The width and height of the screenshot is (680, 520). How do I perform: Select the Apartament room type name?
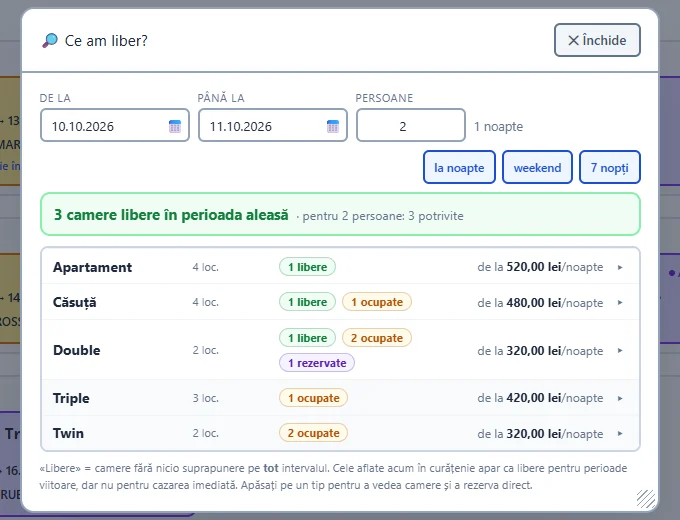coord(92,267)
